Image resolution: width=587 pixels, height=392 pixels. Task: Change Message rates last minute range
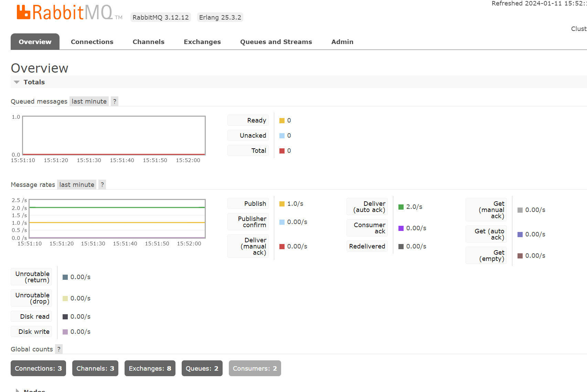[x=77, y=184]
